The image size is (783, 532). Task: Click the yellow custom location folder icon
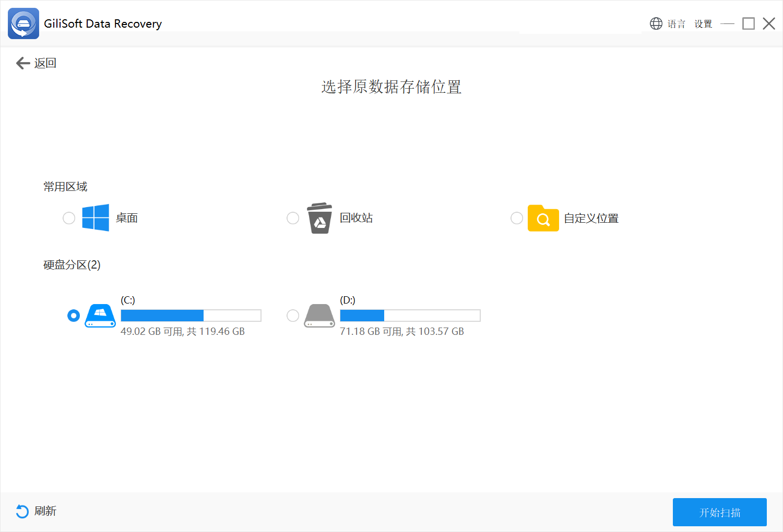(x=543, y=218)
